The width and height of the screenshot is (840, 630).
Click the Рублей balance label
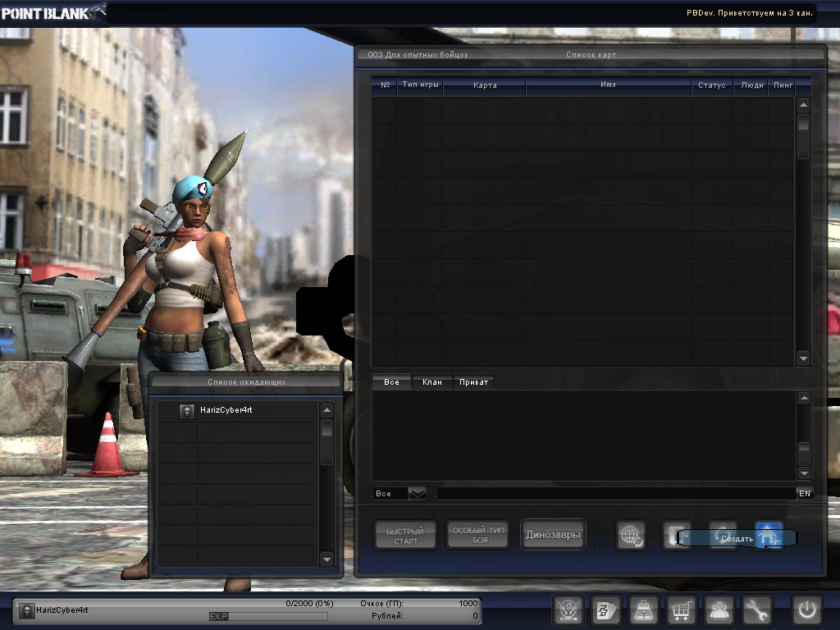(387, 616)
